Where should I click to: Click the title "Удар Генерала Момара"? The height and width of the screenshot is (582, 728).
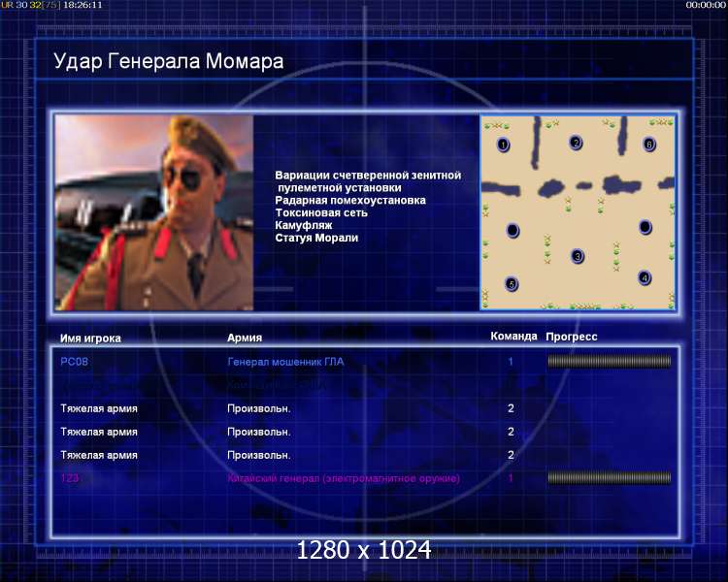169,61
